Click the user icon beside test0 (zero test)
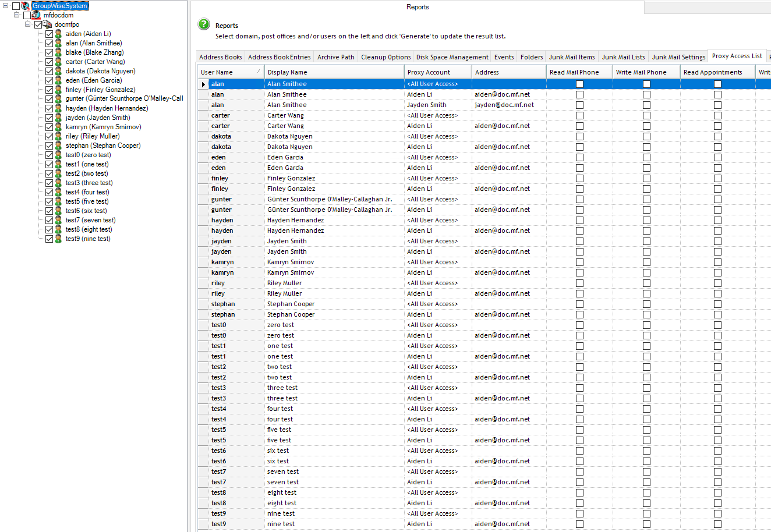This screenshot has height=532, width=771. pyautogui.click(x=58, y=155)
